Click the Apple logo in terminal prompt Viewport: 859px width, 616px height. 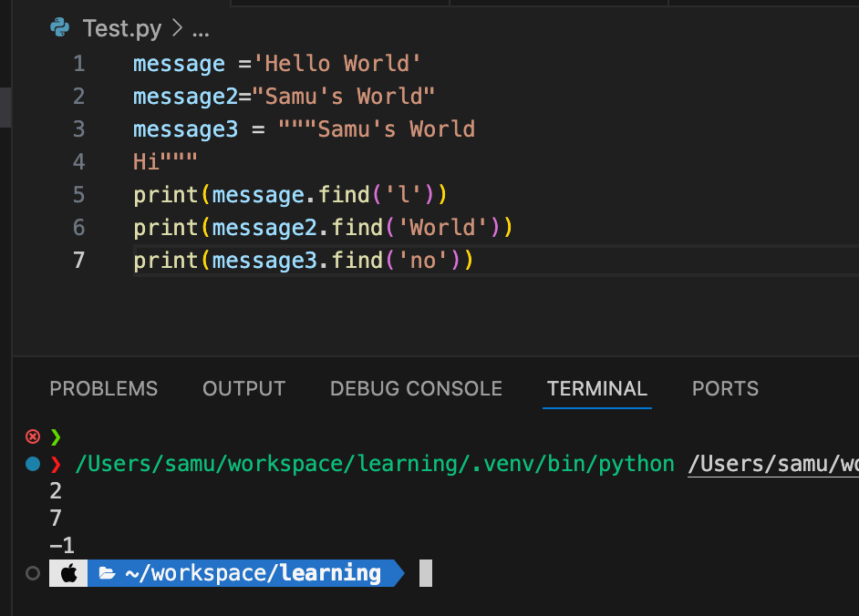[x=69, y=573]
